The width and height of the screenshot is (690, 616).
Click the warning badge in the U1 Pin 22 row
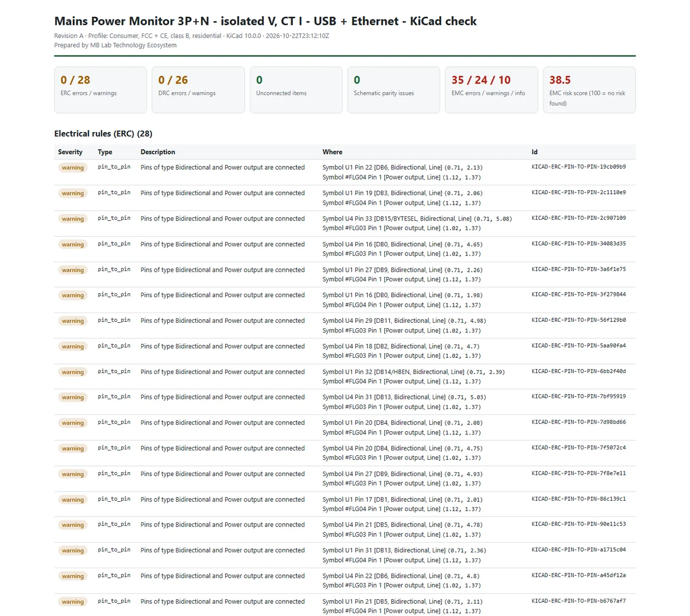coord(73,168)
